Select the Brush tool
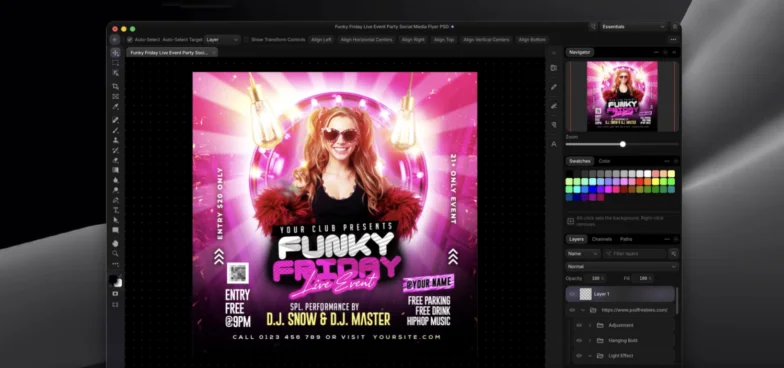The height and width of the screenshot is (368, 784). [116, 130]
